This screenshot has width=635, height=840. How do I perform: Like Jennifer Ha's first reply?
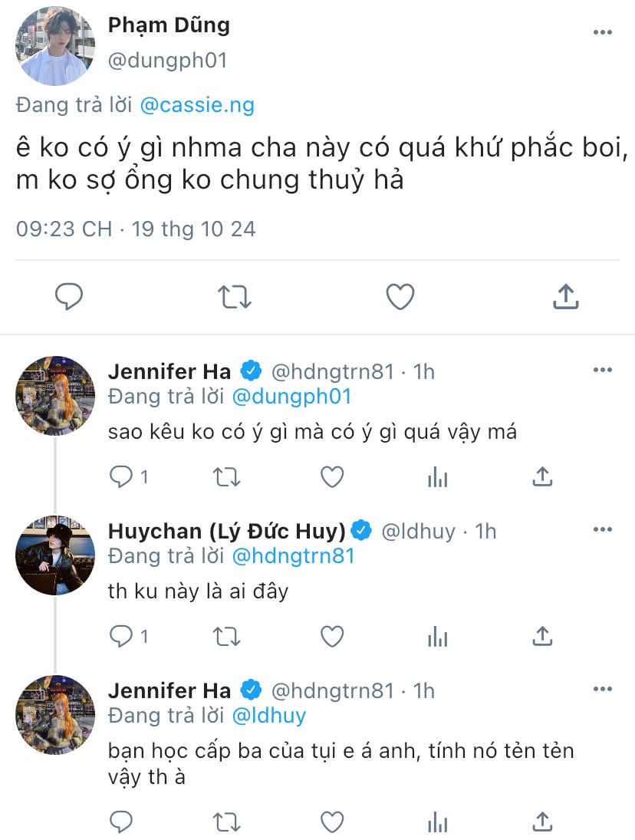(332, 477)
